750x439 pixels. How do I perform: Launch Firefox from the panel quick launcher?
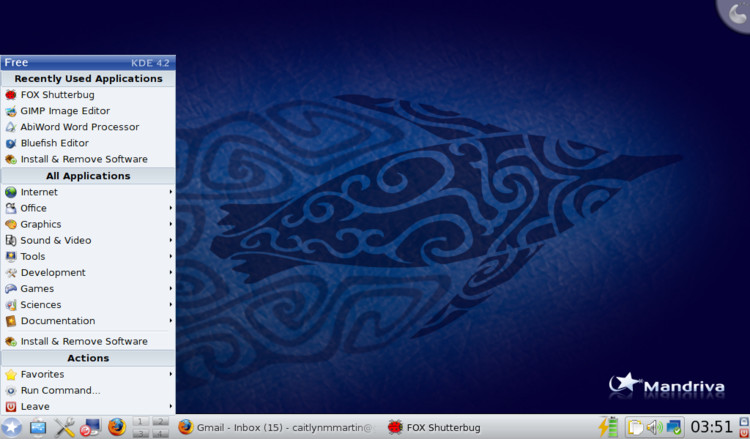coord(117,427)
